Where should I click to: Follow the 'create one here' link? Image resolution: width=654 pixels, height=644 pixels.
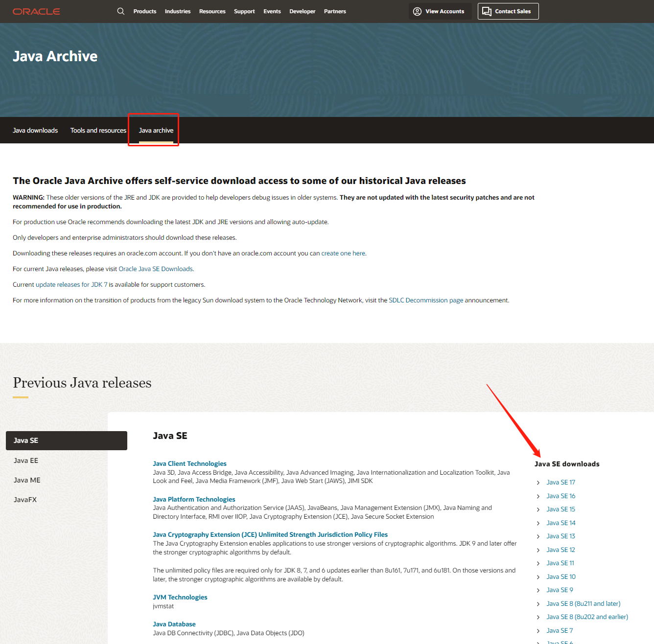coord(343,253)
